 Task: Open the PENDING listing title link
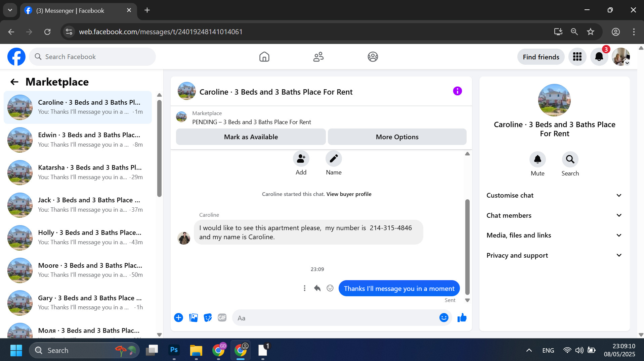click(x=252, y=122)
